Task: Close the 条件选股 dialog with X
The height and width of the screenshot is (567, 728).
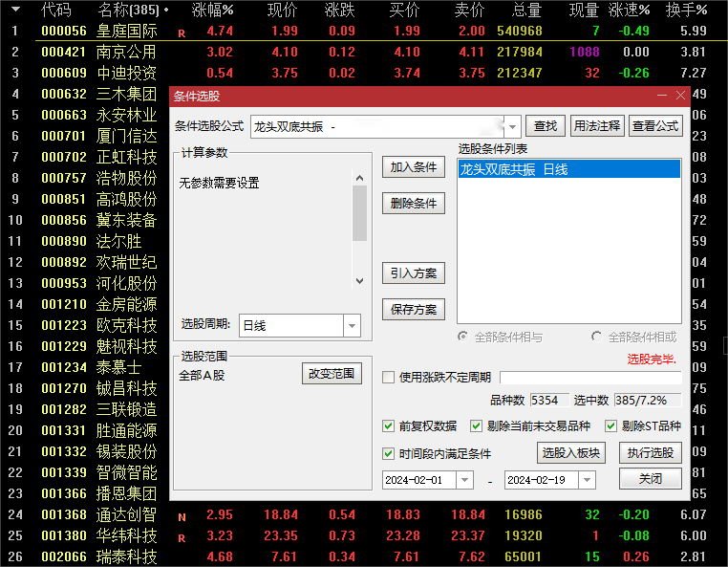Action: [680, 96]
